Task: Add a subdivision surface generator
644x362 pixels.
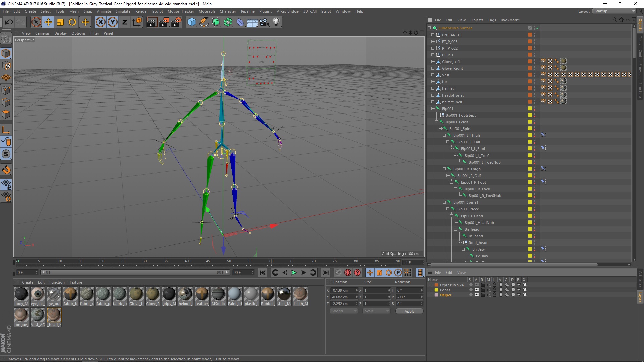Action: click(216, 22)
